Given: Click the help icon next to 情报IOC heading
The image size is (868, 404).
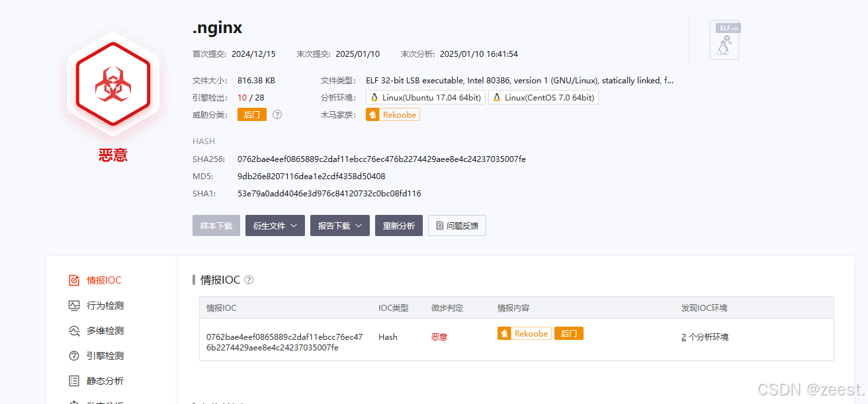Looking at the screenshot, I should point(249,280).
